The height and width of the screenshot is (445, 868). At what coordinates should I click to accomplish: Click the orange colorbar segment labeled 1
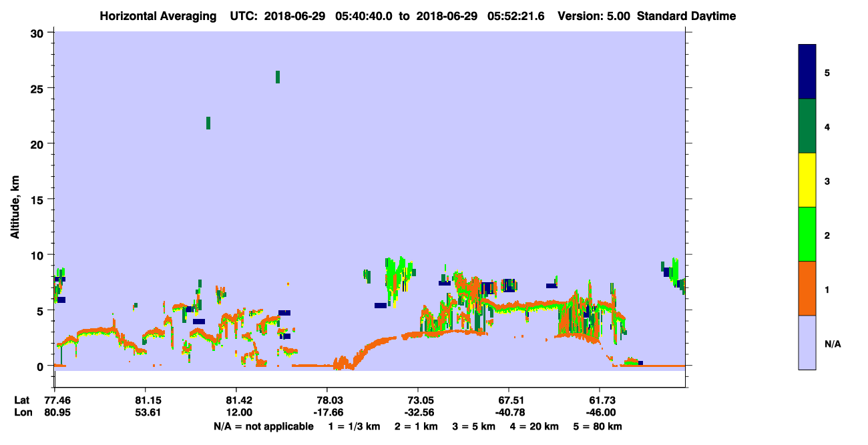(807, 288)
